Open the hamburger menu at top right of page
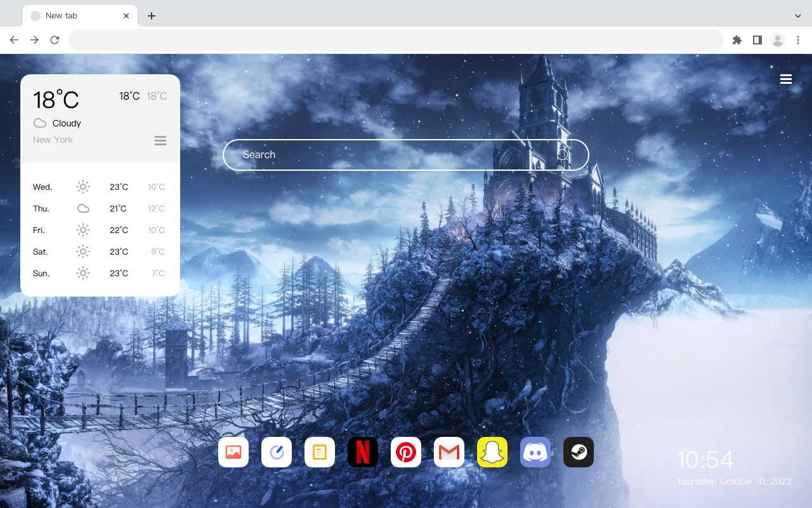The height and width of the screenshot is (508, 812). pyautogui.click(x=786, y=79)
